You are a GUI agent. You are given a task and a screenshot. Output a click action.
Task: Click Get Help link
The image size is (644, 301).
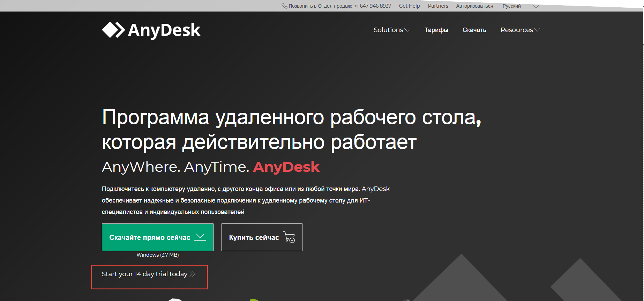click(409, 6)
